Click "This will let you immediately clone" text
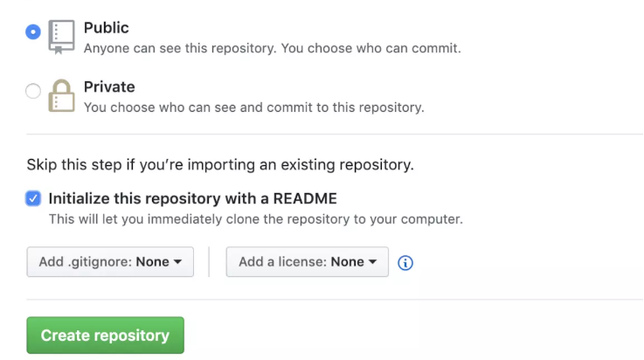The height and width of the screenshot is (360, 644). pos(255,218)
